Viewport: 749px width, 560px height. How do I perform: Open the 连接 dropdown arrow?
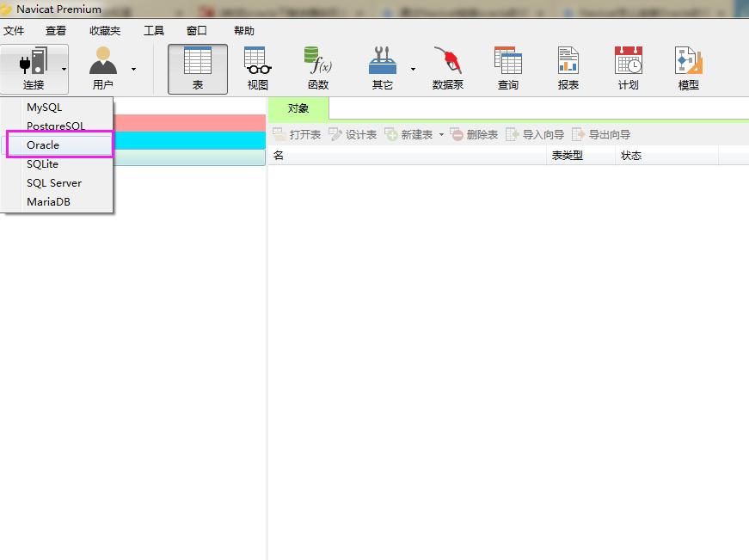pos(64,70)
